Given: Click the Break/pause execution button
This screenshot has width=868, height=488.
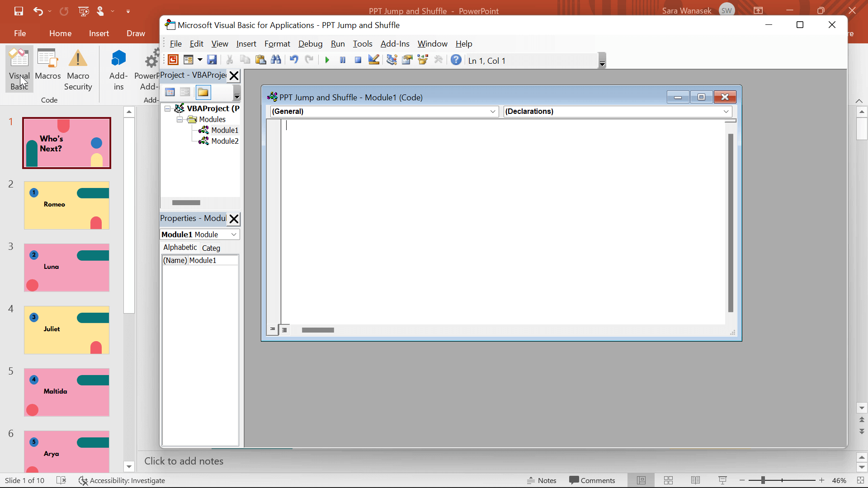Looking at the screenshot, I should click(x=342, y=60).
